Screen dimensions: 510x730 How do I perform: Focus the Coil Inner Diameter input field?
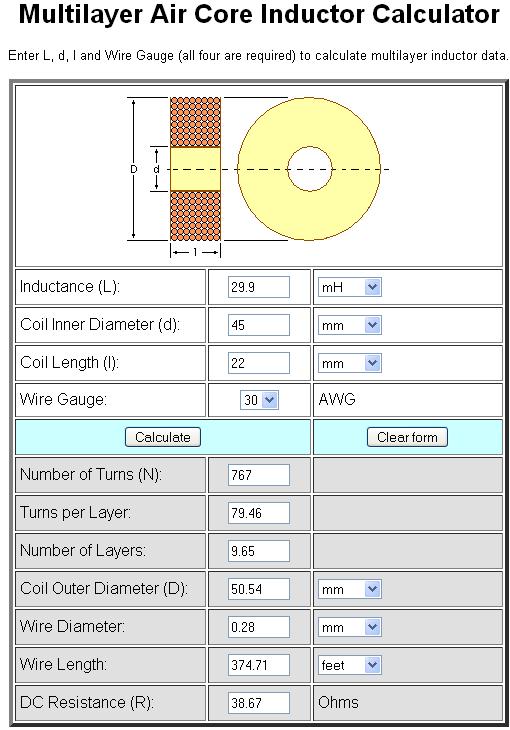click(x=258, y=325)
